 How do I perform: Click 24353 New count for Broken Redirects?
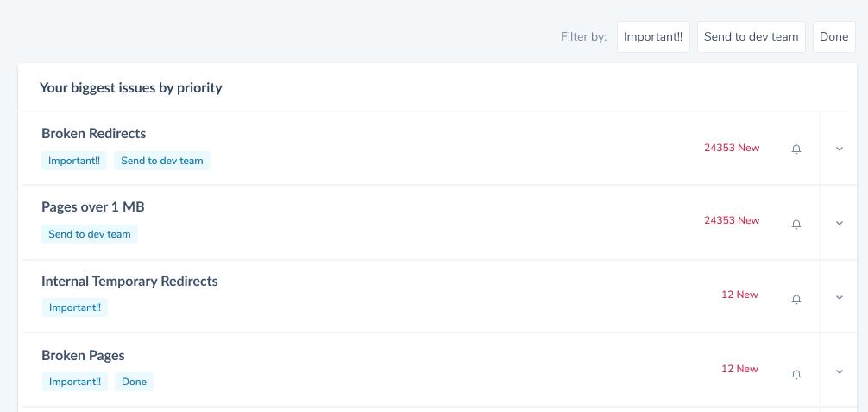point(732,148)
